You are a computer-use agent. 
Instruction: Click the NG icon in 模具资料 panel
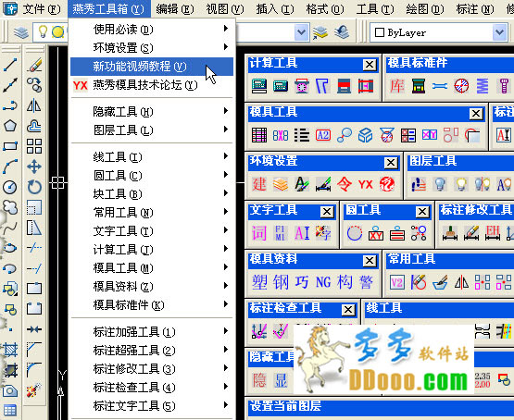[x=323, y=282]
